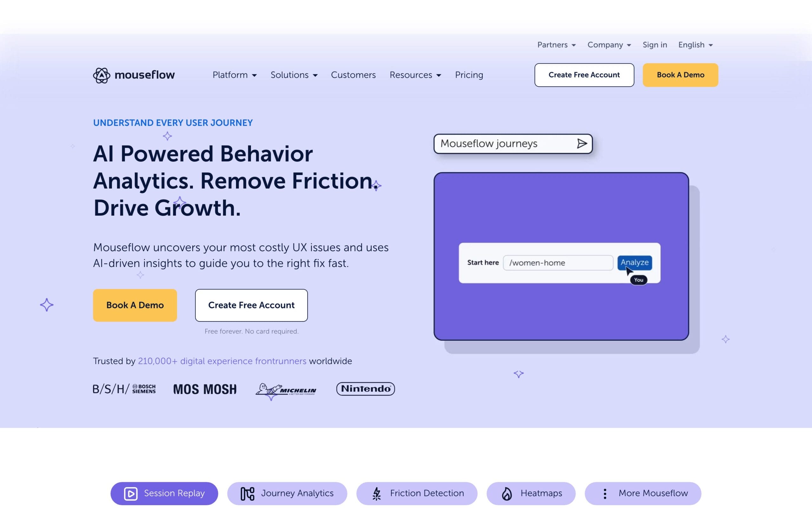Click the send arrow in Mouseflow journeys box
Viewport: 812px width, 508px height.
click(582, 144)
